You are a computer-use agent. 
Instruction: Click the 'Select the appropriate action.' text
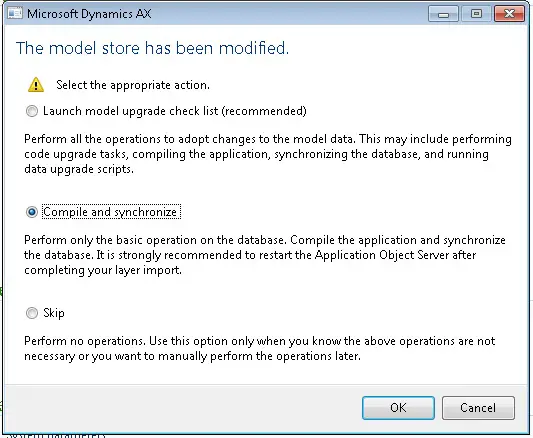tap(133, 85)
